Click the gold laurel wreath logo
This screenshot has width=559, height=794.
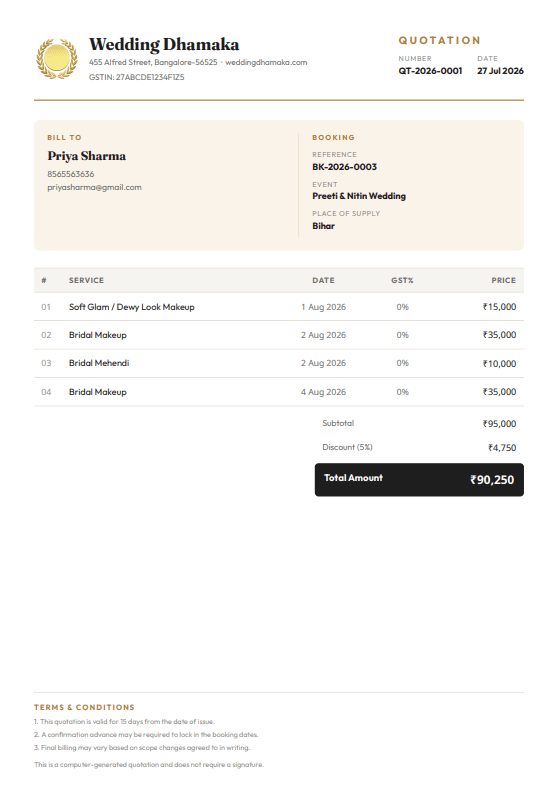[x=57, y=59]
